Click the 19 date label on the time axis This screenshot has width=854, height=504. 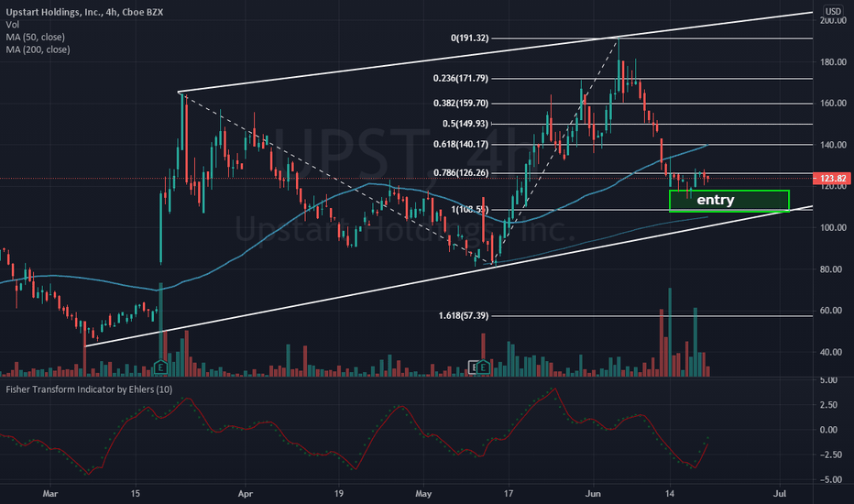[x=339, y=494]
